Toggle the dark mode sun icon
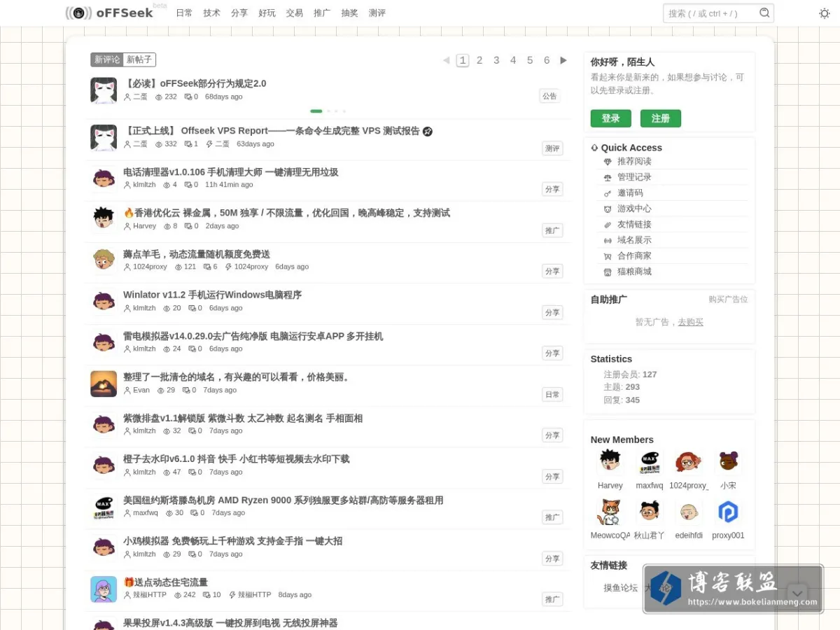Image resolution: width=840 pixels, height=630 pixels. [x=825, y=13]
